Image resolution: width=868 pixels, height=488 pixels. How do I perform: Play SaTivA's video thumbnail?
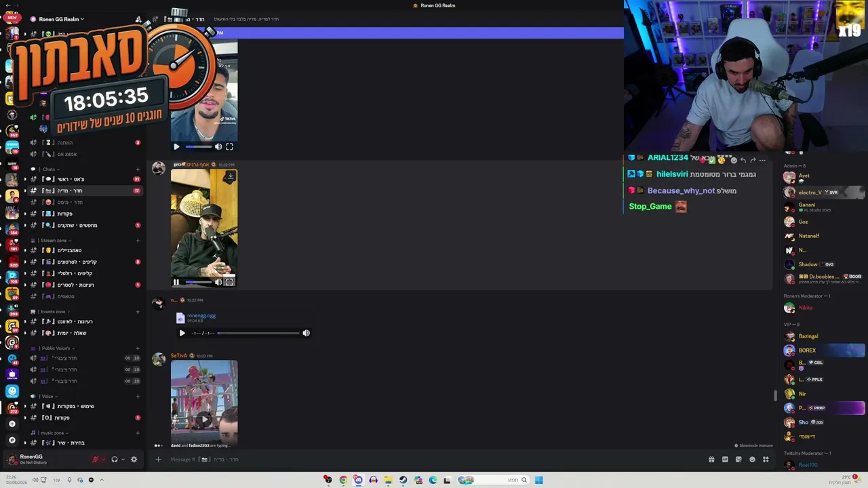204,420
